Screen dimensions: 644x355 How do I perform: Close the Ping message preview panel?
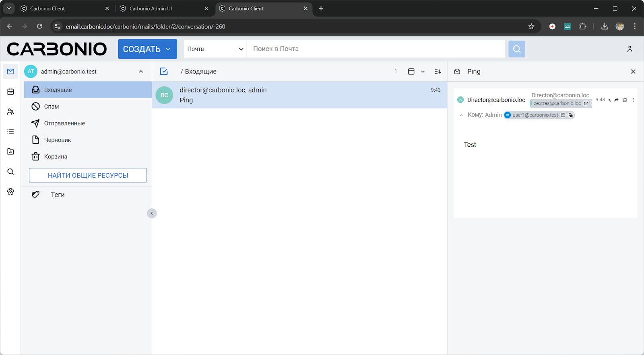(633, 72)
